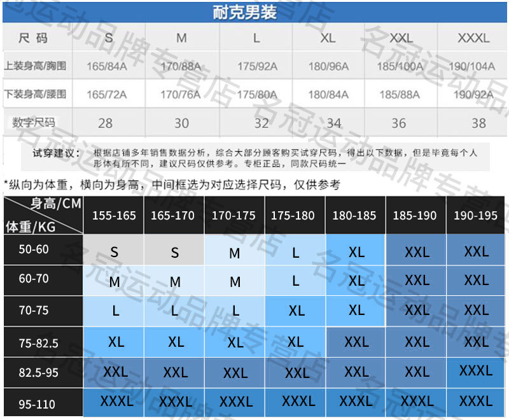
Task: Select the 155-165 height column header
Action: pyautogui.click(x=114, y=215)
